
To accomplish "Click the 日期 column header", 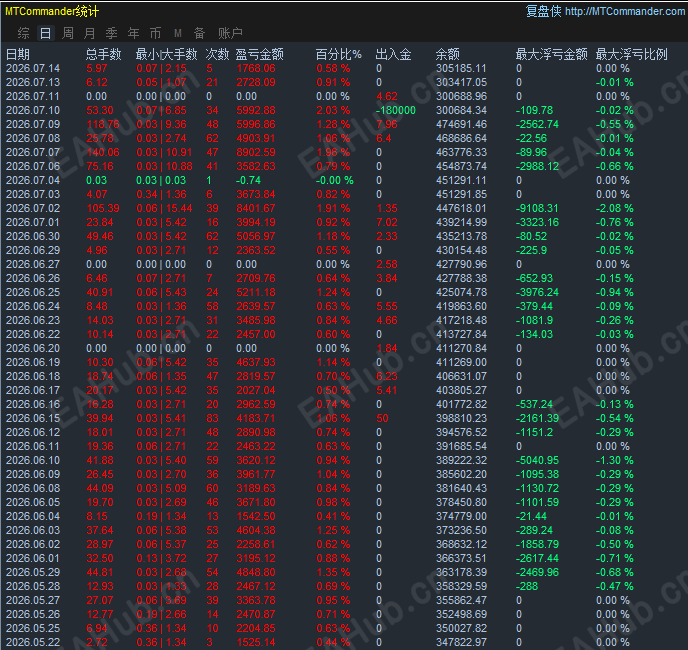I will 18,54.
